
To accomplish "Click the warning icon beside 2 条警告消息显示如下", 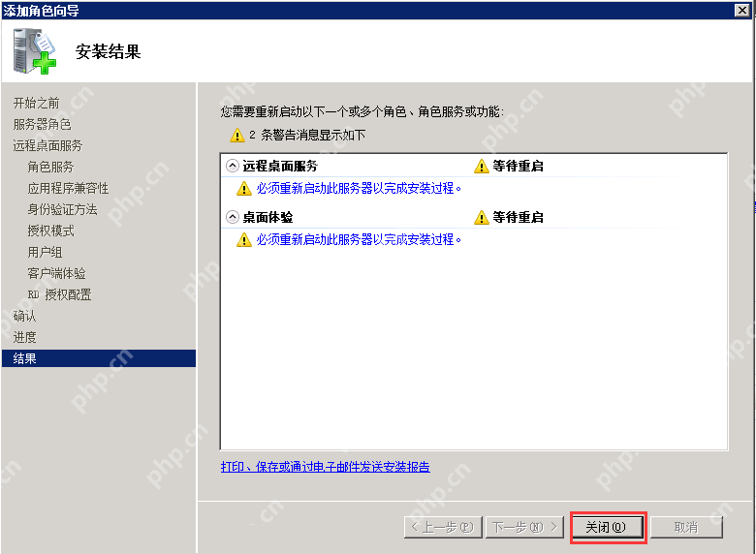I will click(237, 136).
